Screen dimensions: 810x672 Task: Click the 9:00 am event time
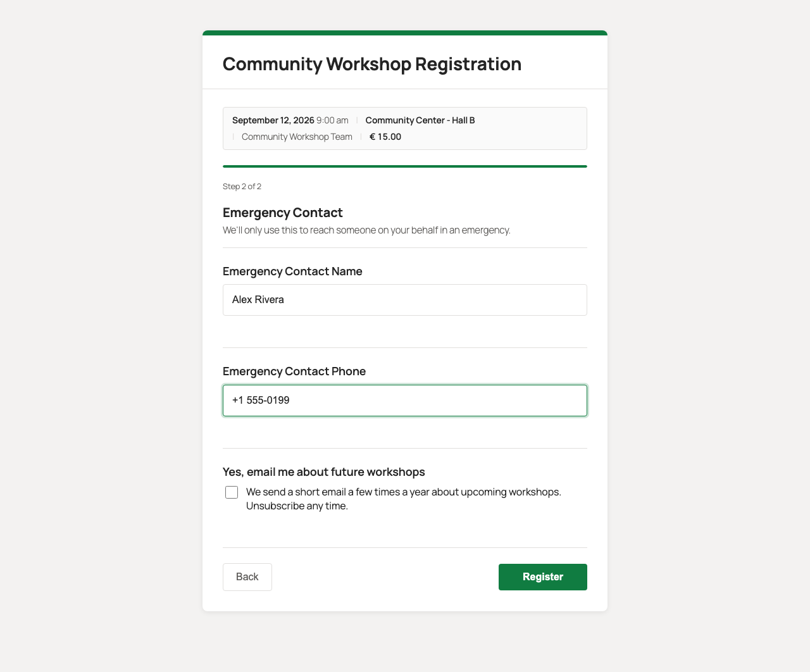click(x=332, y=120)
